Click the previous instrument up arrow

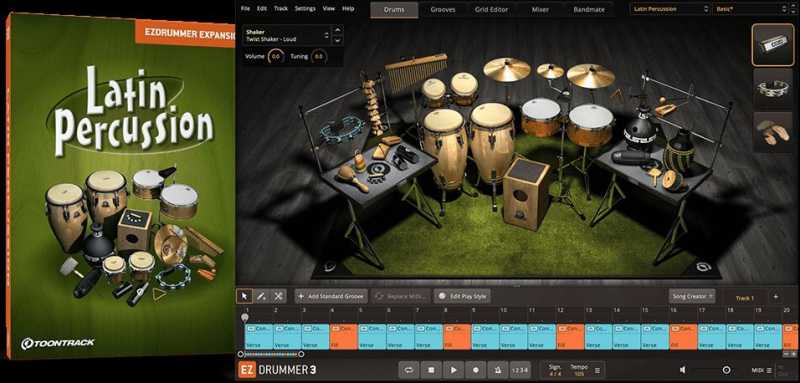pos(337,31)
